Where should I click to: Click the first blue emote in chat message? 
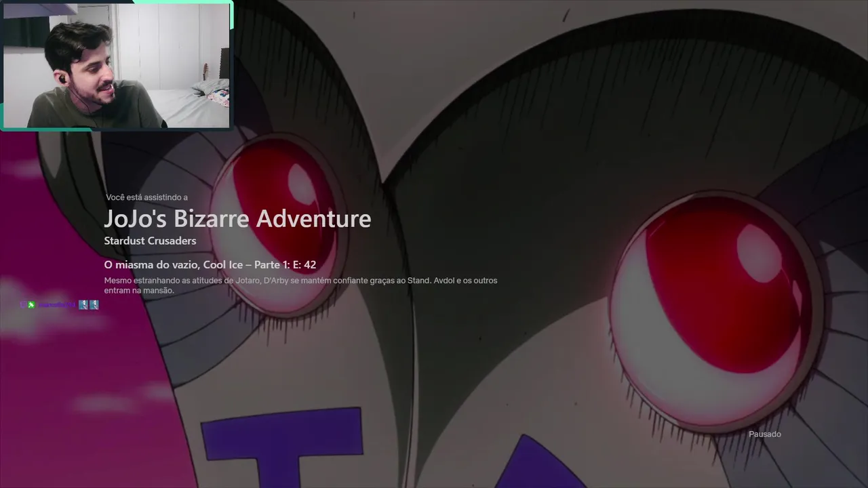(83, 305)
